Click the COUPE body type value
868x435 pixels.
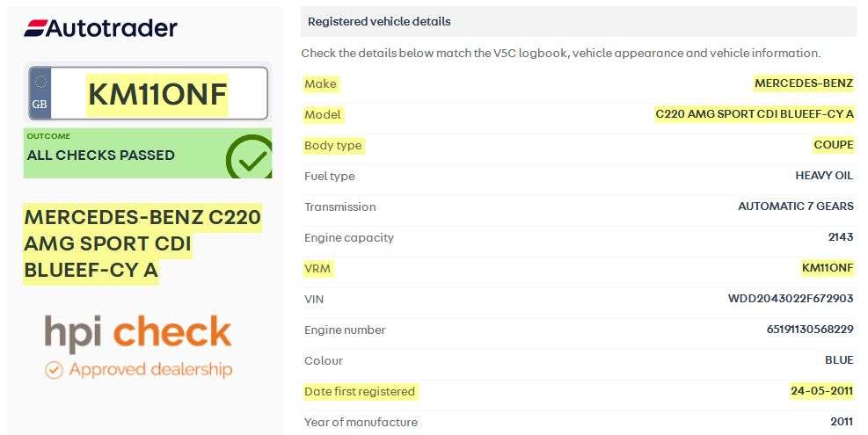pyautogui.click(x=833, y=145)
